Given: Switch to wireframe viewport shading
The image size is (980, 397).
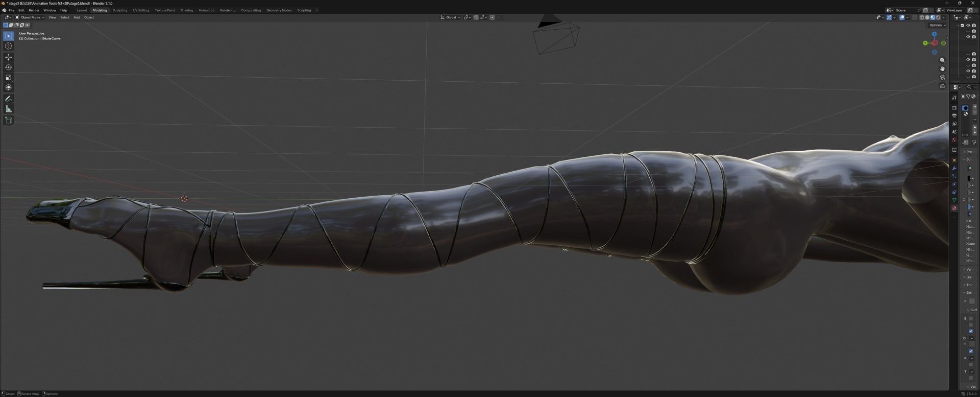Looking at the screenshot, I should [x=922, y=17].
